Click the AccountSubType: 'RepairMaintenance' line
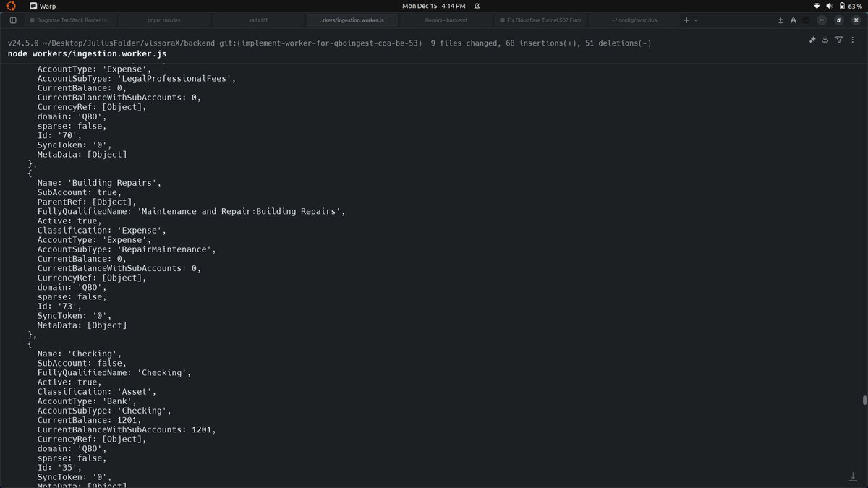Image resolution: width=868 pixels, height=488 pixels. [x=127, y=249]
